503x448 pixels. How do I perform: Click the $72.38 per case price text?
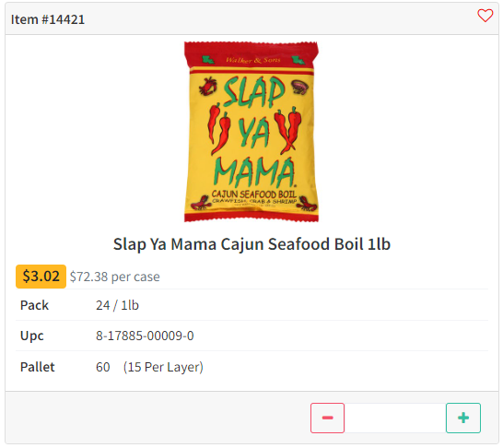point(114,277)
